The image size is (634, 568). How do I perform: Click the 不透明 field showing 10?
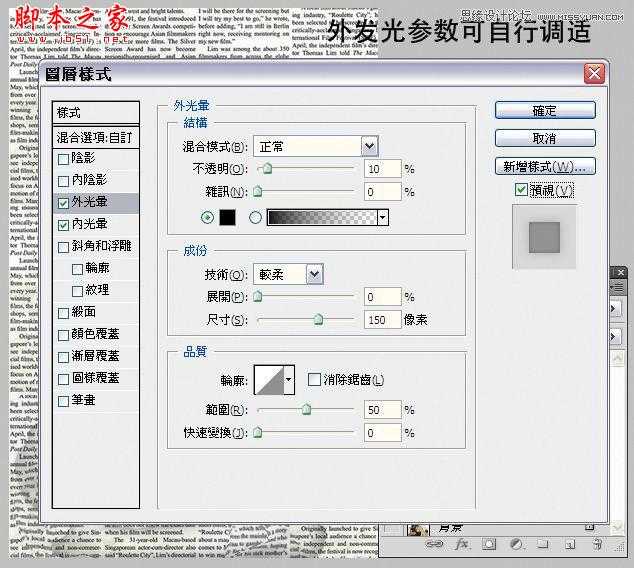tap(383, 169)
